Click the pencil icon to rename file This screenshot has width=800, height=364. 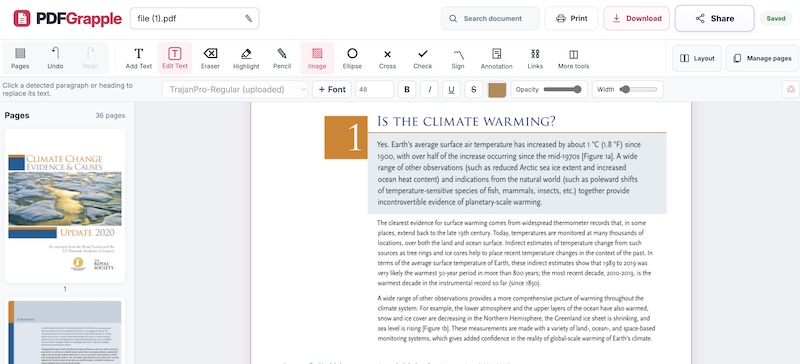[x=248, y=18]
